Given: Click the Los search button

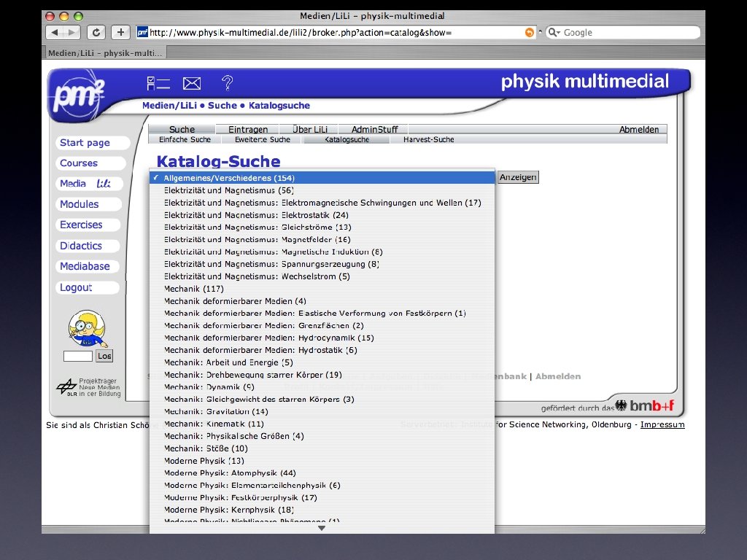Looking at the screenshot, I should (104, 356).
